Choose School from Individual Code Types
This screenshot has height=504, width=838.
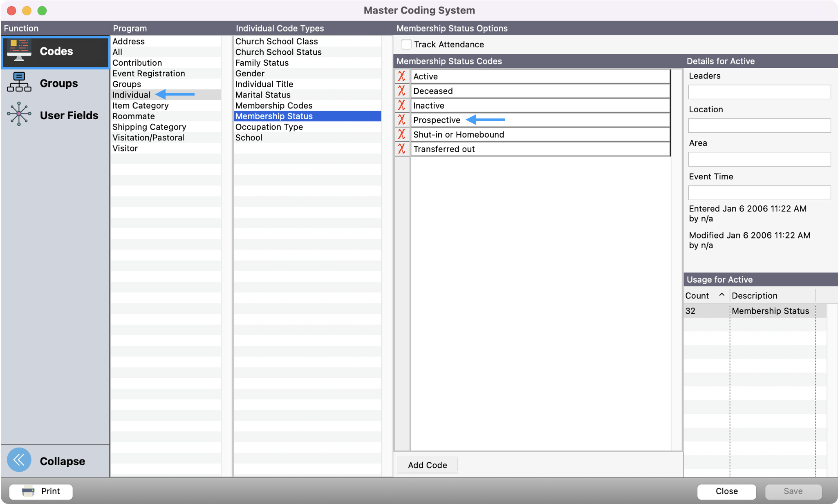pyautogui.click(x=249, y=137)
